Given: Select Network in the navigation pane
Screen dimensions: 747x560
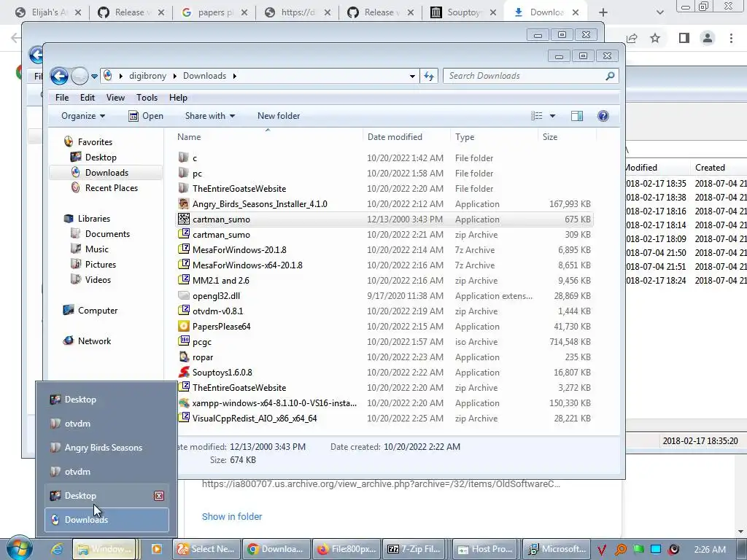Looking at the screenshot, I should 94,341.
